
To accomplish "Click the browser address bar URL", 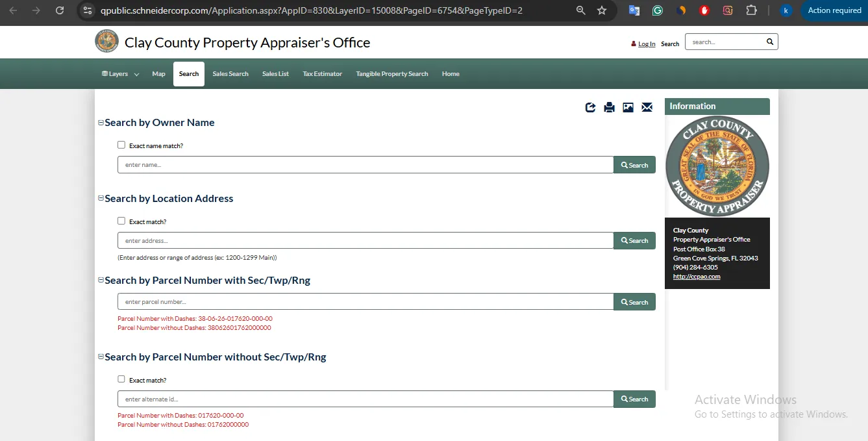I will coord(312,10).
